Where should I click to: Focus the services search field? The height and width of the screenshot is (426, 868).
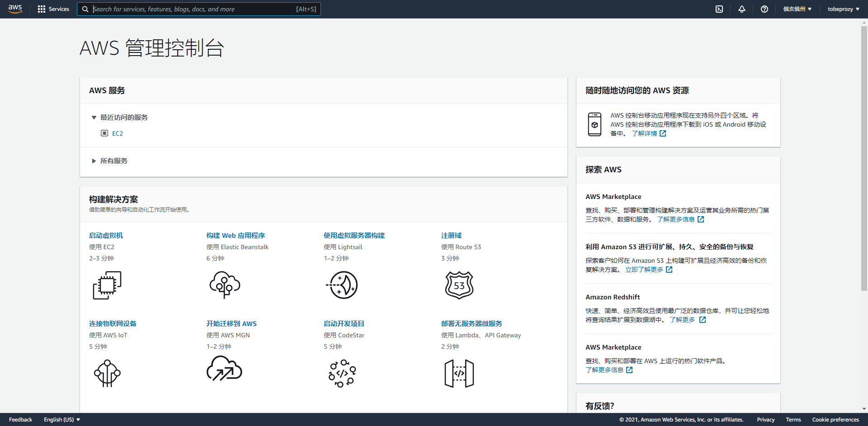coord(199,9)
